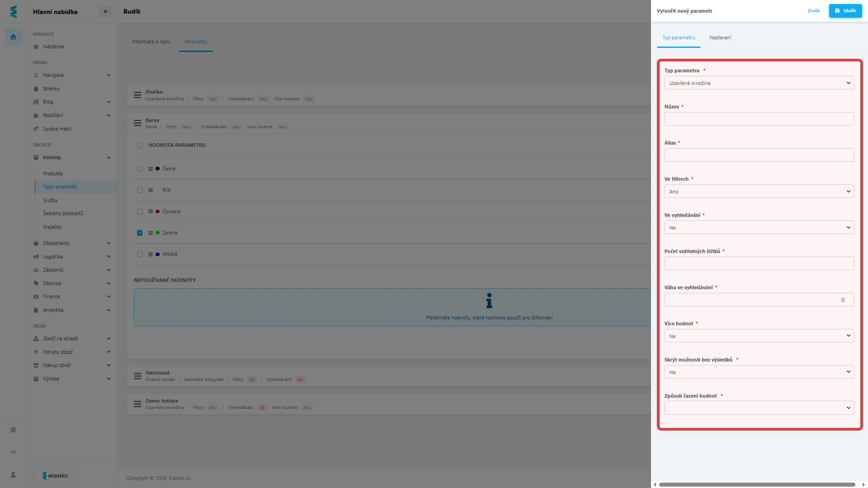This screenshot has height=488, width=868.
Task: Open the user profile icon
Action: pos(13,474)
